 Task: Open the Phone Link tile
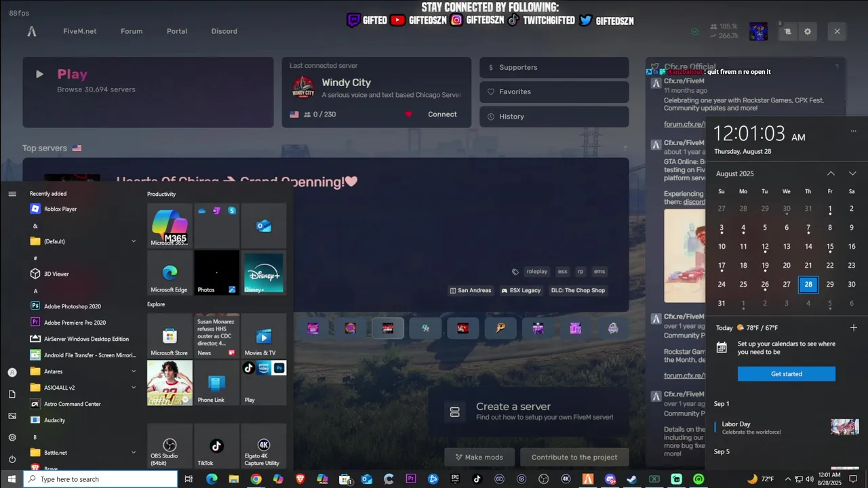tap(217, 383)
